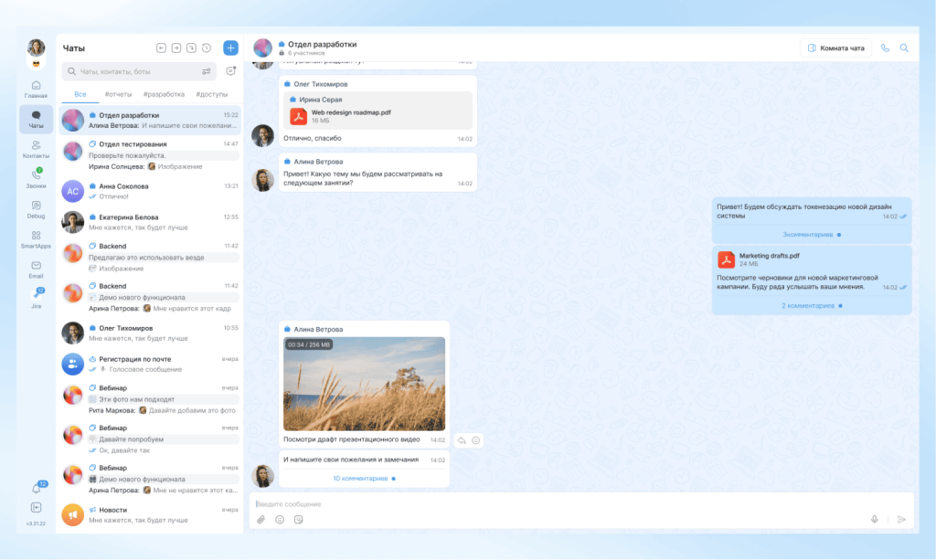
Task: Open the recent history clock icon
Action: [x=207, y=48]
